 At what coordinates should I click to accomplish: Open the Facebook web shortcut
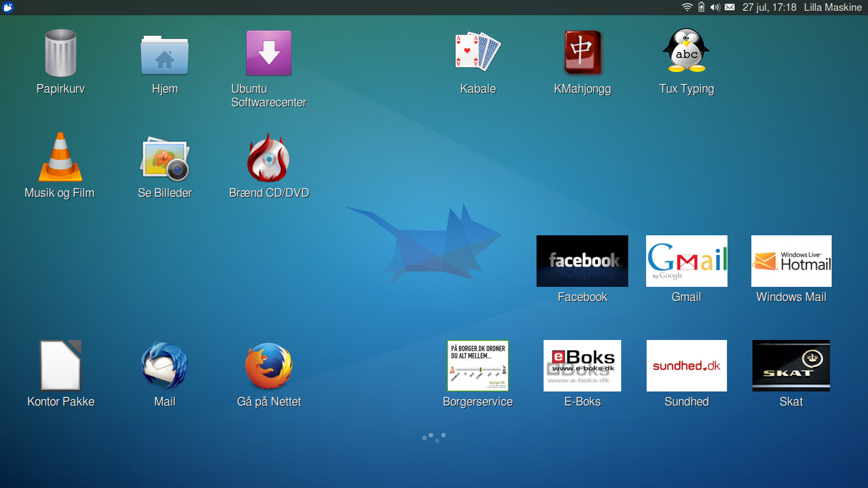click(582, 261)
